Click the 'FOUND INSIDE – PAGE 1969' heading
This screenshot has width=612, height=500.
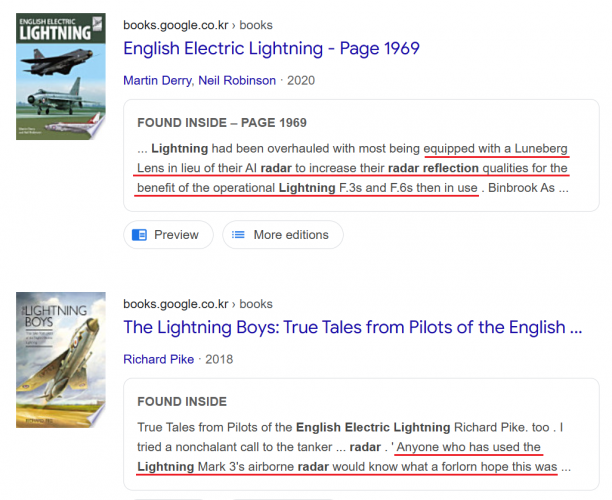click(222, 123)
